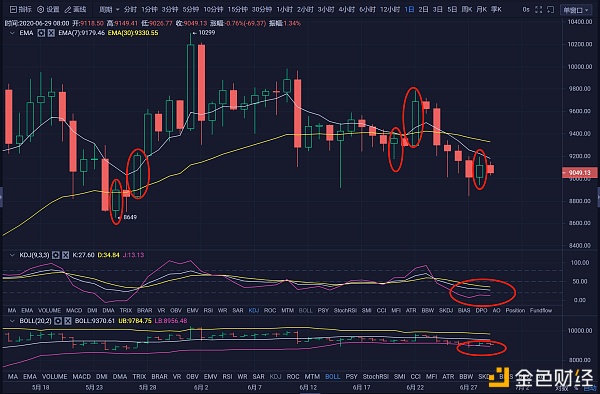Select the 2小时 timeframe
The height and width of the screenshot is (394, 600).
coord(305,9)
